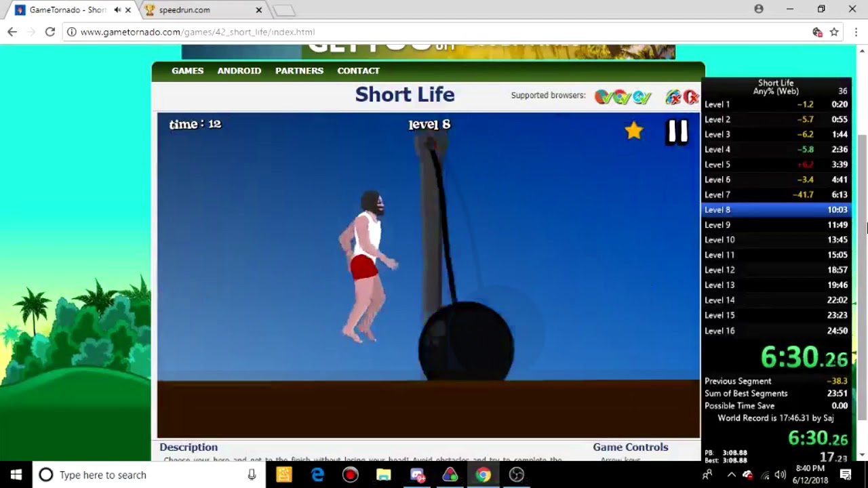
Task: Click Opera unsupported browser icon
Action: pos(691,97)
